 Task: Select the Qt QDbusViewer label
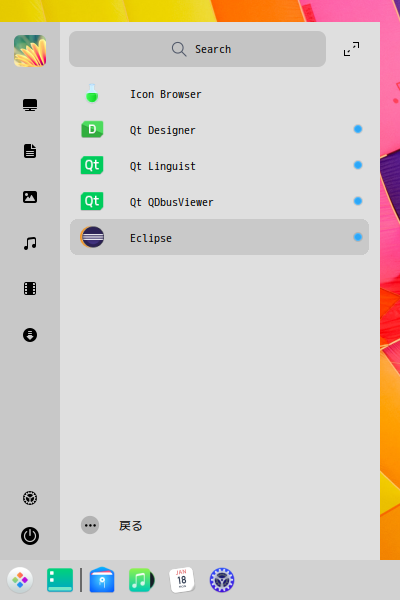pos(171,202)
